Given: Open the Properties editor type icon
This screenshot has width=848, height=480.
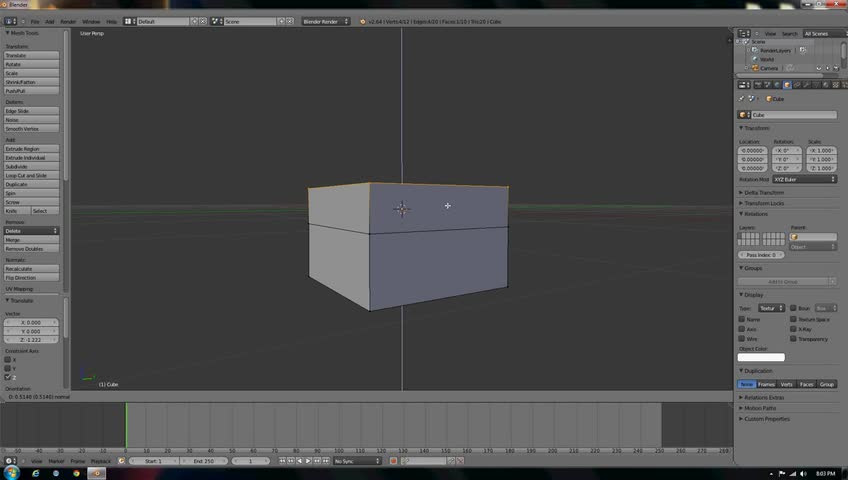Looking at the screenshot, I should point(744,85).
